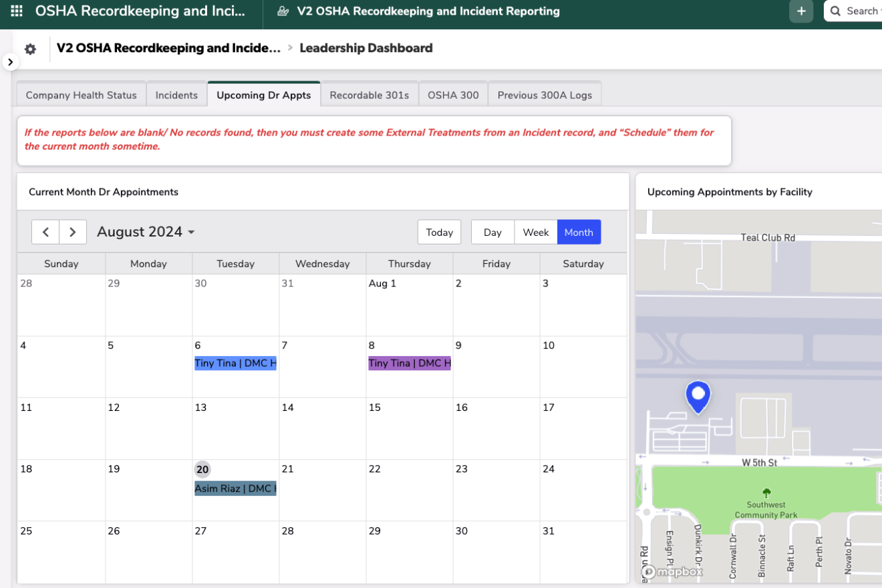Click the settings gear icon
Screen dimensions: 882x588
[x=30, y=49]
